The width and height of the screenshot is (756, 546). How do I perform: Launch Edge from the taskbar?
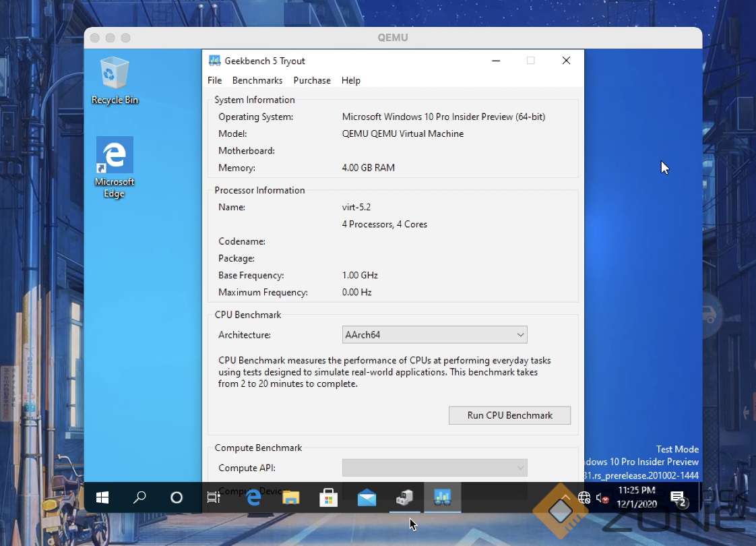click(x=253, y=497)
